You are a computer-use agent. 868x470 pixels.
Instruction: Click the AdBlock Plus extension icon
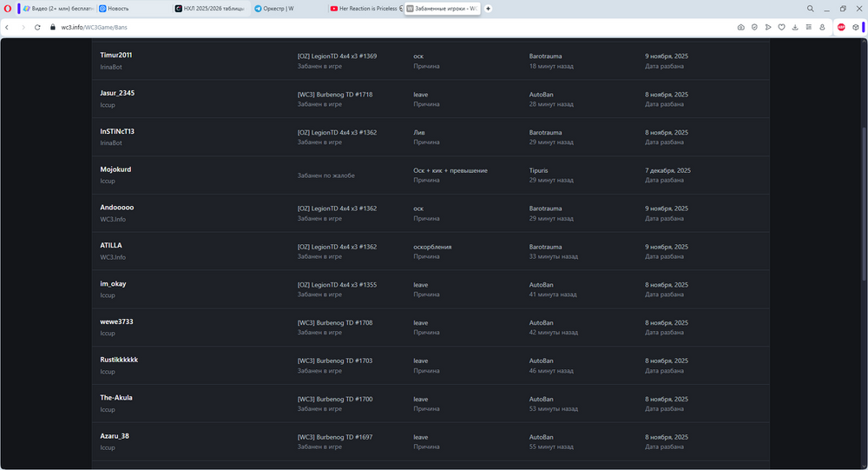pos(841,27)
